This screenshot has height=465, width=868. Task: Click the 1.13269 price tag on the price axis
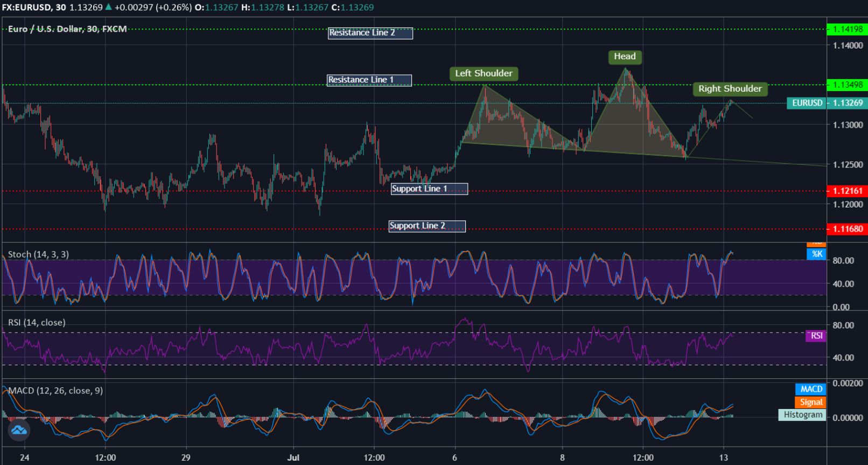[847, 103]
